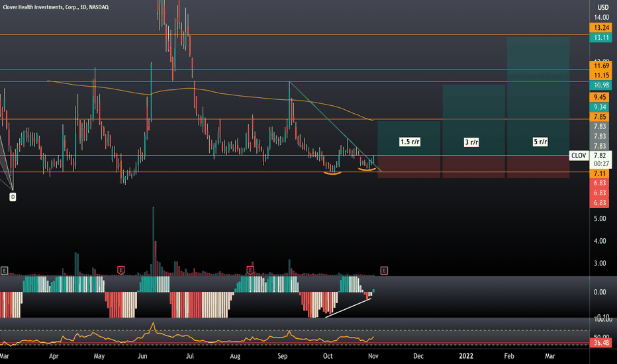Viewport: 617px width, 364px height.
Task: Click the orange 11.69 price label
Action: pyautogui.click(x=601, y=66)
